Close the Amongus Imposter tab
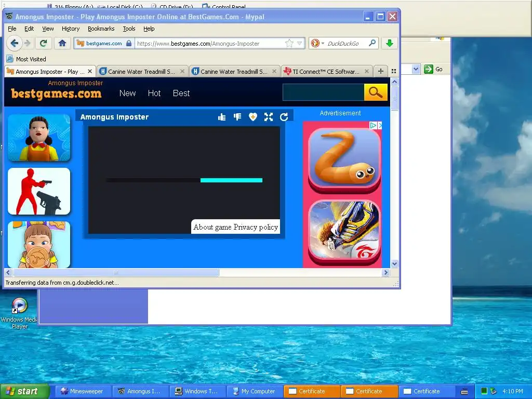The image size is (532, 399). (89, 71)
